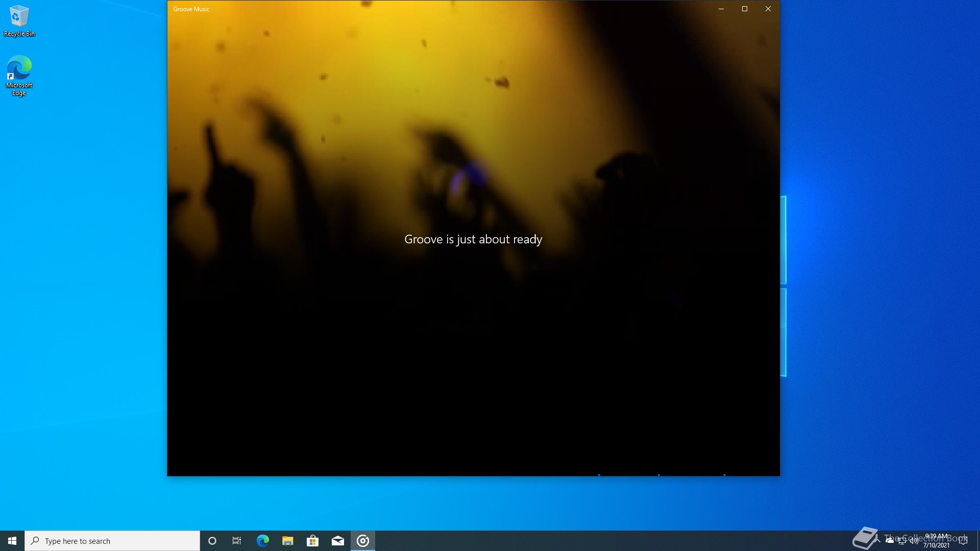Open the Recycle Bin desktop icon
This screenshot has height=551, width=980.
coord(19,21)
